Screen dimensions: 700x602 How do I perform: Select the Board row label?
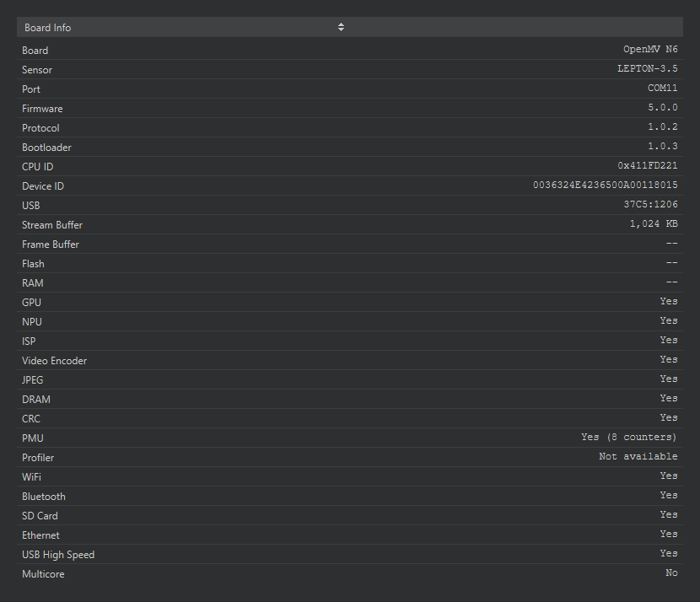point(35,51)
